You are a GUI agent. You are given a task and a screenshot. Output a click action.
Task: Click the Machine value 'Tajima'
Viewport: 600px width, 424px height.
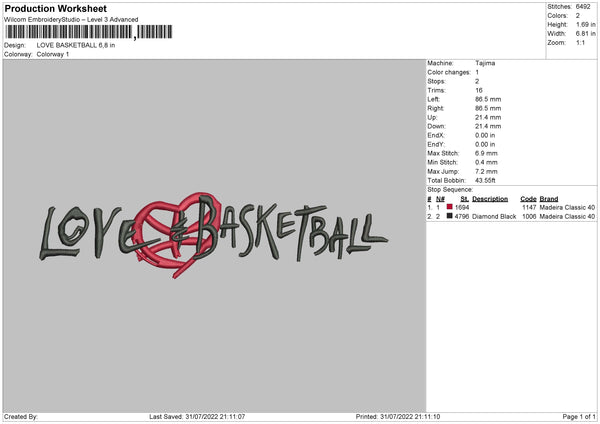[485, 63]
